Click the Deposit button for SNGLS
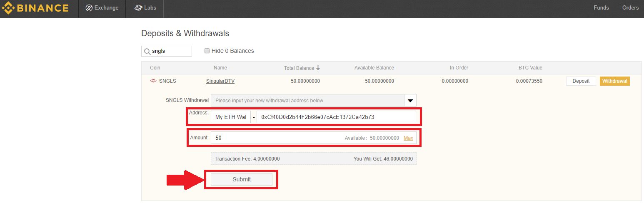644x203 pixels. [x=581, y=81]
